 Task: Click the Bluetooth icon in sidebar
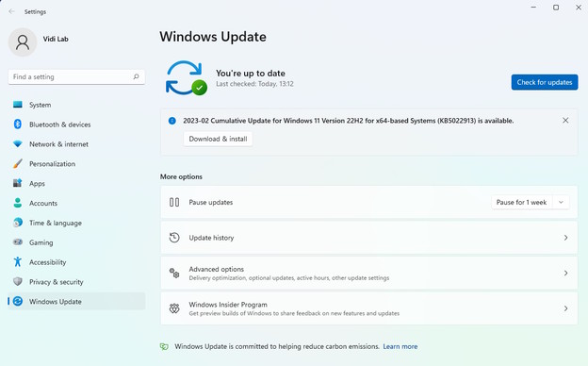(18, 124)
